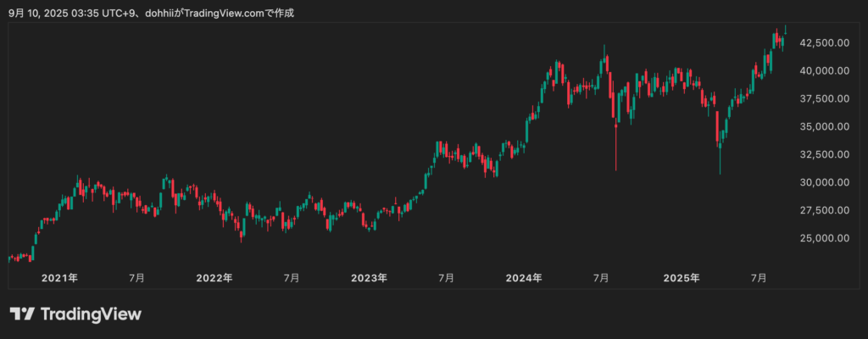This screenshot has height=339, width=868.
Task: Select the 27,500.00 price axis label
Action: (x=825, y=210)
